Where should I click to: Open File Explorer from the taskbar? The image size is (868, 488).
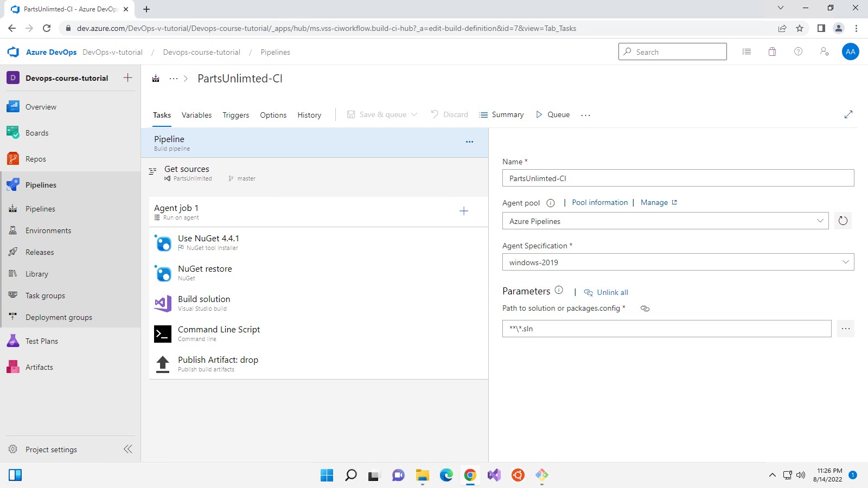pyautogui.click(x=422, y=476)
